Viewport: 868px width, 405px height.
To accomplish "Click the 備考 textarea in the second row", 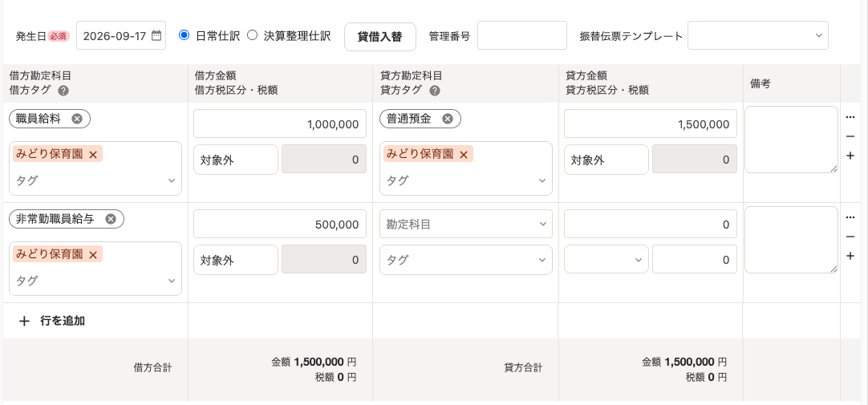I will point(791,240).
